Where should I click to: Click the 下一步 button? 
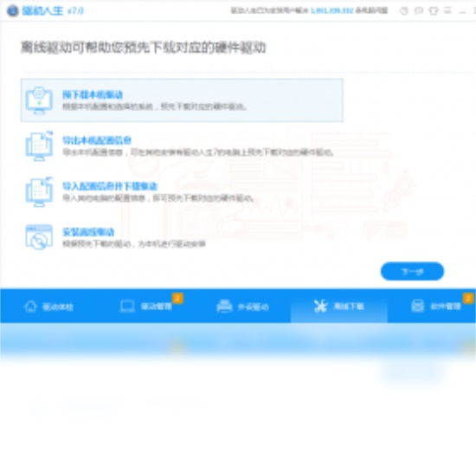412,271
